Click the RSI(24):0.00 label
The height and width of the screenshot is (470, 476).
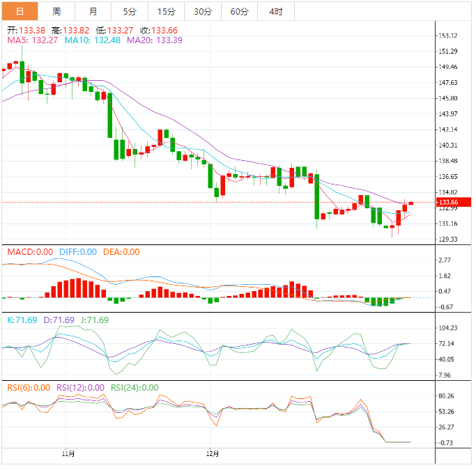135,388
